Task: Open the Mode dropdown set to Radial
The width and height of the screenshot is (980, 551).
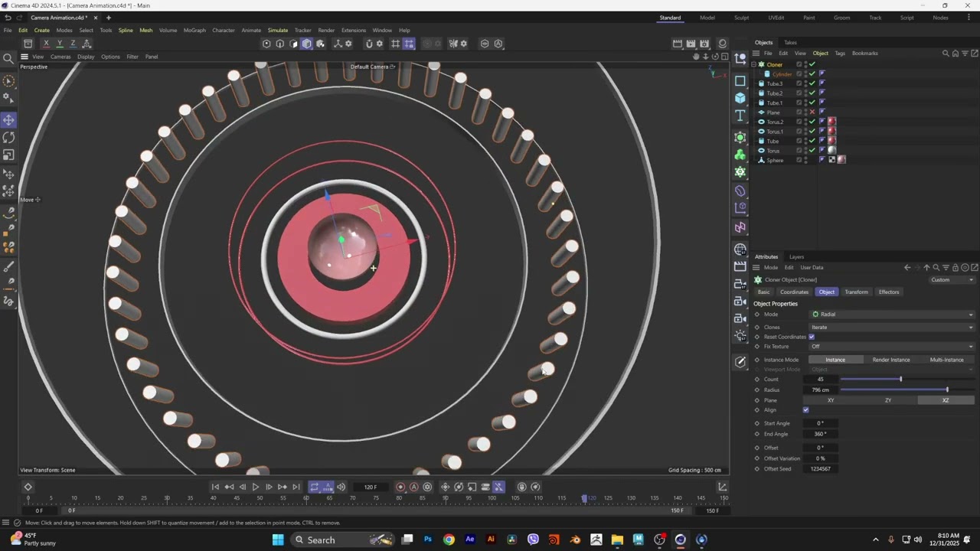Action: pos(892,315)
